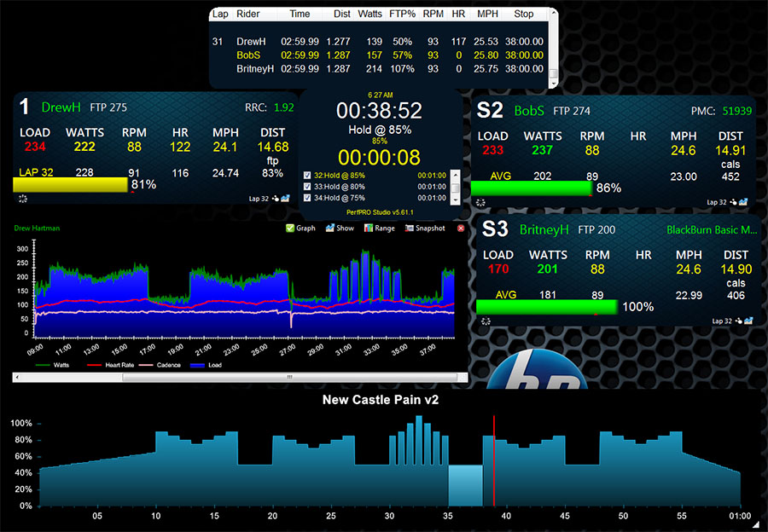
Task: Click the Time column header
Action: [x=300, y=14]
